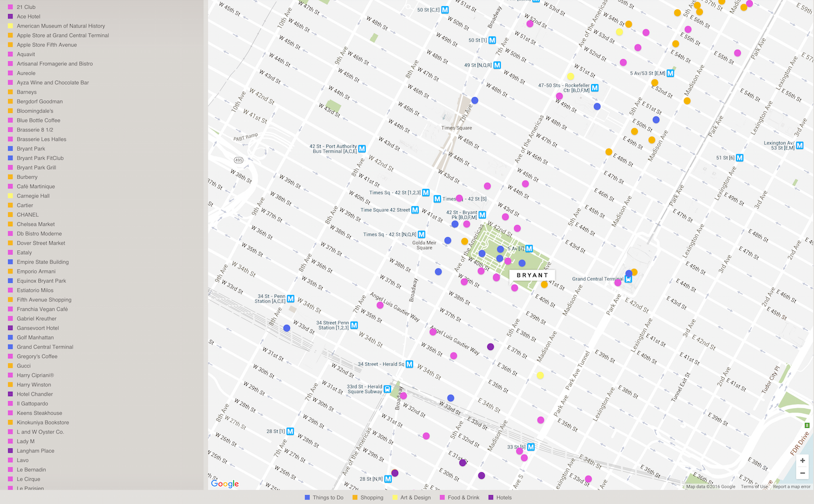Zoom in with the plus button

[803, 460]
